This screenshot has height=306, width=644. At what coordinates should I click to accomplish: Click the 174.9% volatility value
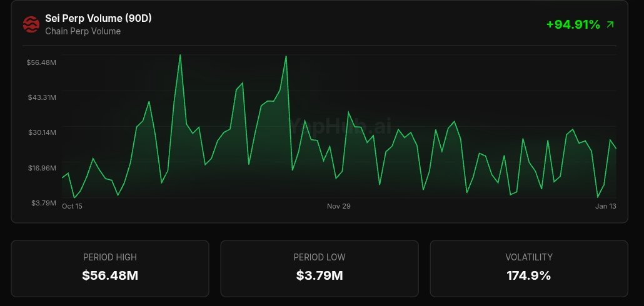pyautogui.click(x=529, y=275)
